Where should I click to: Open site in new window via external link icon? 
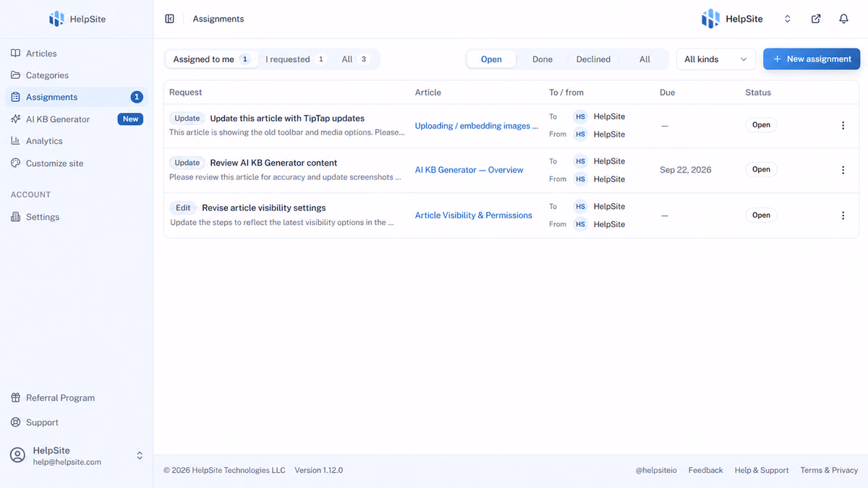[816, 19]
